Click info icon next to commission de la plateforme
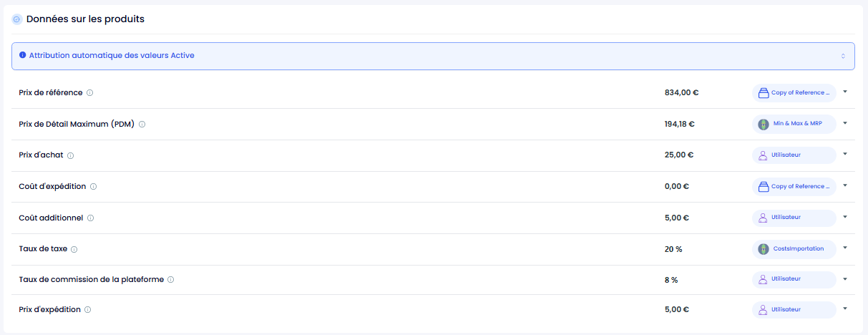The width and height of the screenshot is (868, 335). [x=170, y=280]
